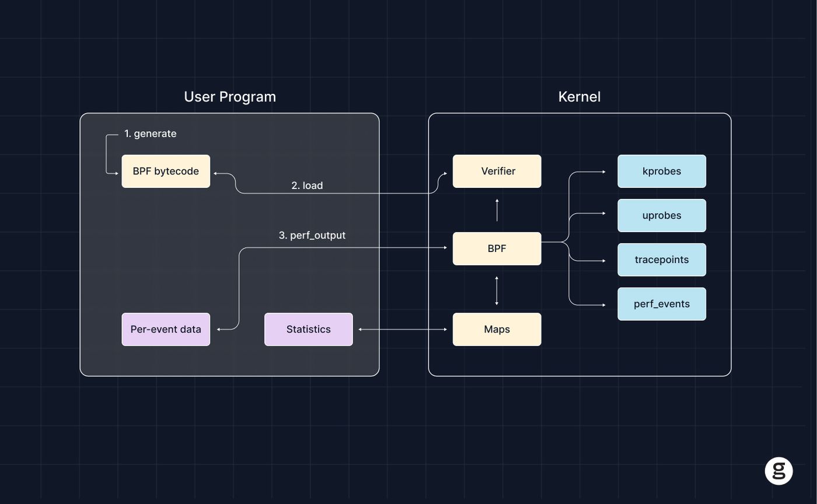
Task: Click the kprobes box
Action: click(x=662, y=171)
